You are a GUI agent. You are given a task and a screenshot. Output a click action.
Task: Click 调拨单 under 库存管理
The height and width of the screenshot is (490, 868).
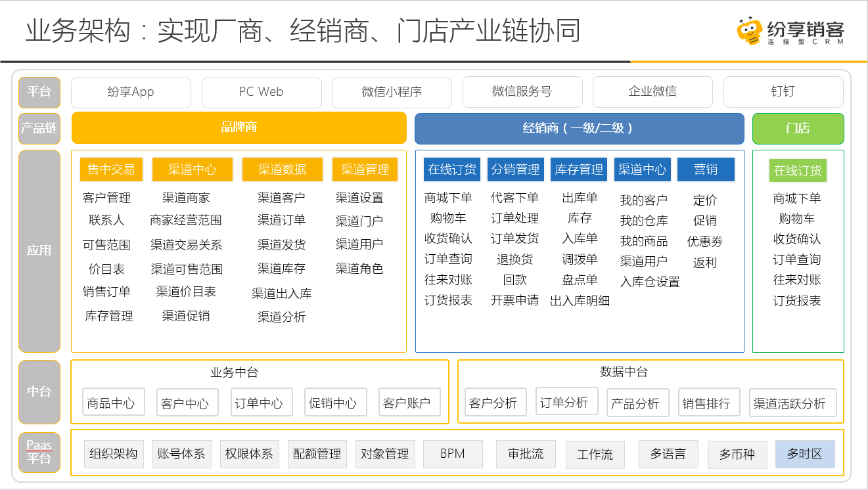coord(580,259)
